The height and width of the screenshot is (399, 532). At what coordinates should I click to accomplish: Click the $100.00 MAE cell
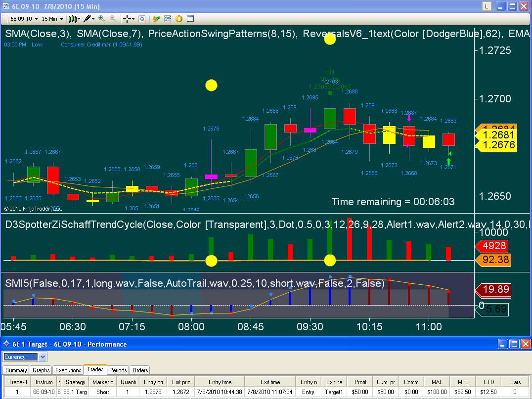(437, 392)
